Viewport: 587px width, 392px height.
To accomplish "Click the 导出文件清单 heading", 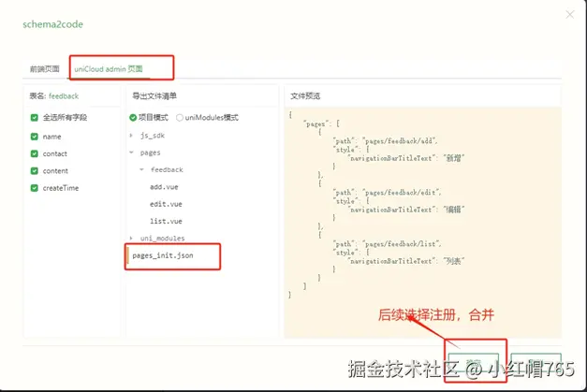I will 154,96.
